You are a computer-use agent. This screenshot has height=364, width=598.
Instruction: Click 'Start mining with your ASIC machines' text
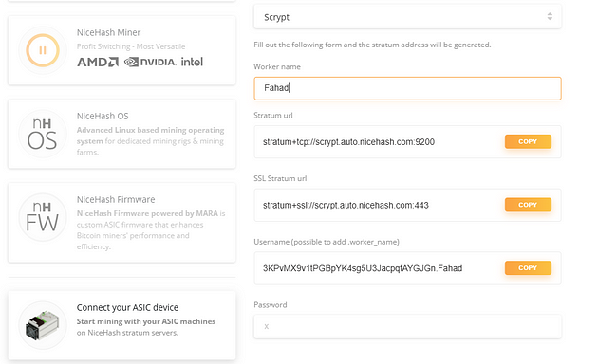[146, 321]
